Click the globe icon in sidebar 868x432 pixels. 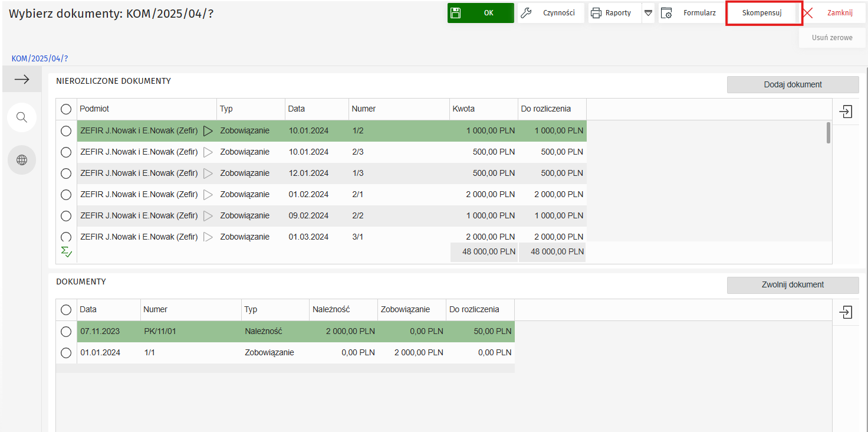(x=22, y=160)
